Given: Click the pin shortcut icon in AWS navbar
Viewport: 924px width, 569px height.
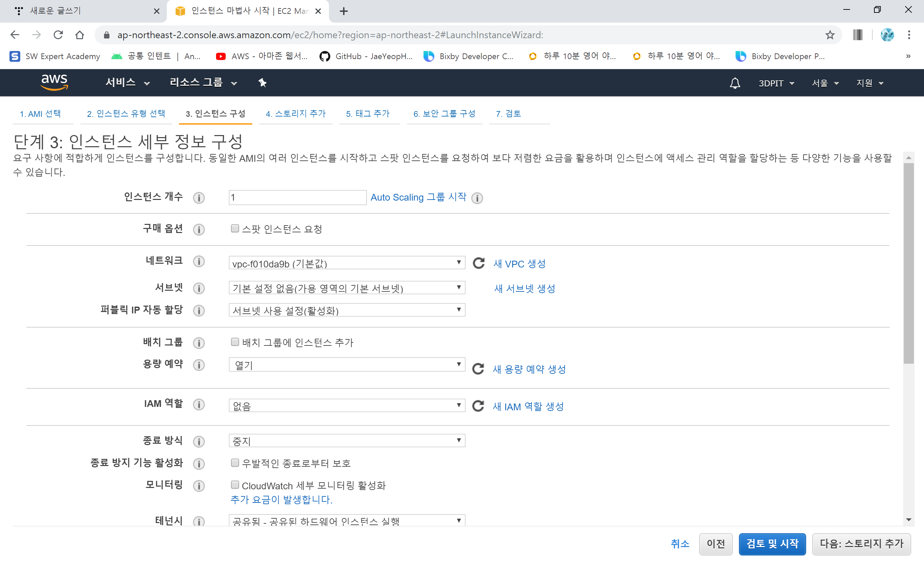Looking at the screenshot, I should point(262,83).
